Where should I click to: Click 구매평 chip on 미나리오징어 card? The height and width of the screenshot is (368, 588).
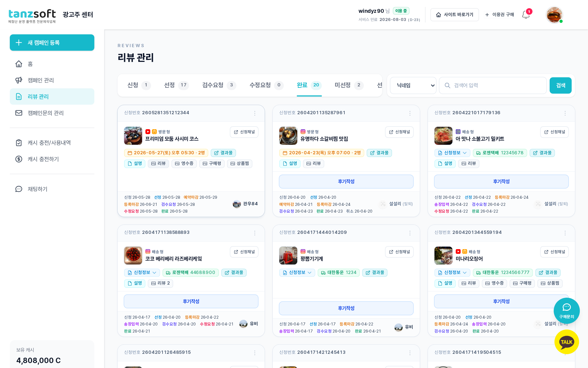[x=522, y=283]
